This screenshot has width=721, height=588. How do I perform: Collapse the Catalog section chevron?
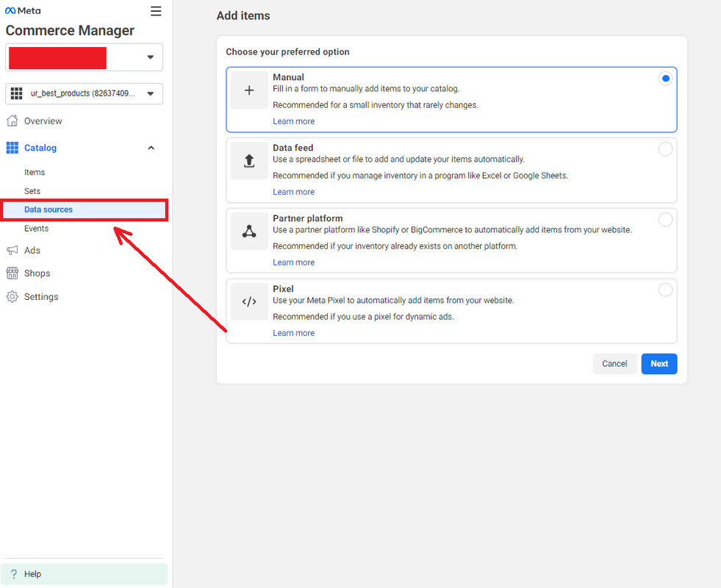pyautogui.click(x=151, y=148)
